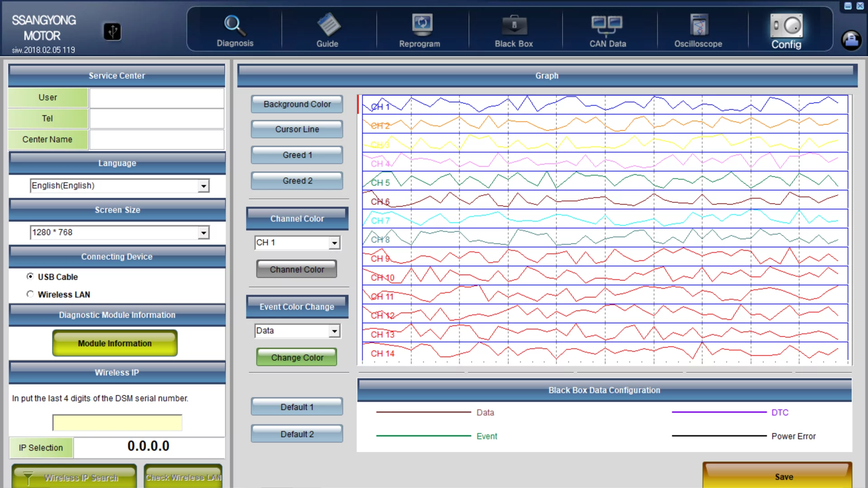Click the green Change Color button
The image size is (868, 488).
click(297, 357)
